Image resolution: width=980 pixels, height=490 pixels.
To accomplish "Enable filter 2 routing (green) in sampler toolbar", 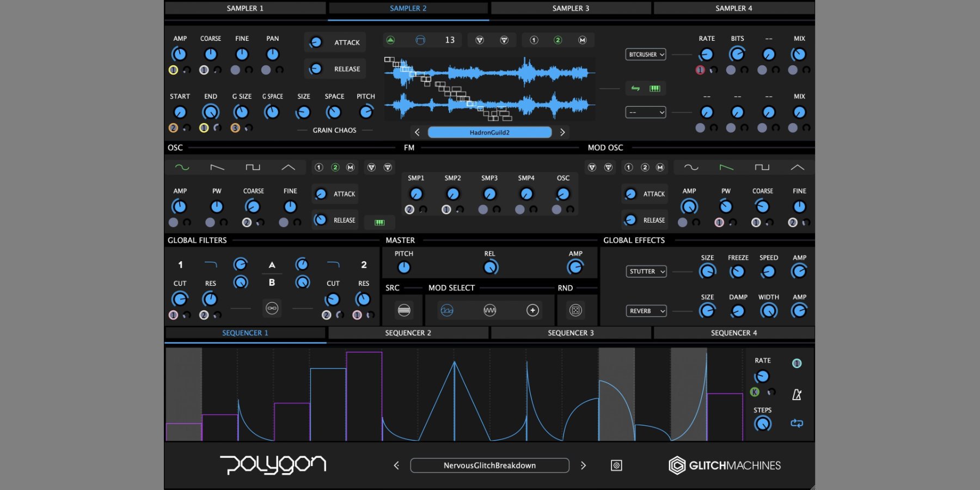I will click(x=558, y=40).
